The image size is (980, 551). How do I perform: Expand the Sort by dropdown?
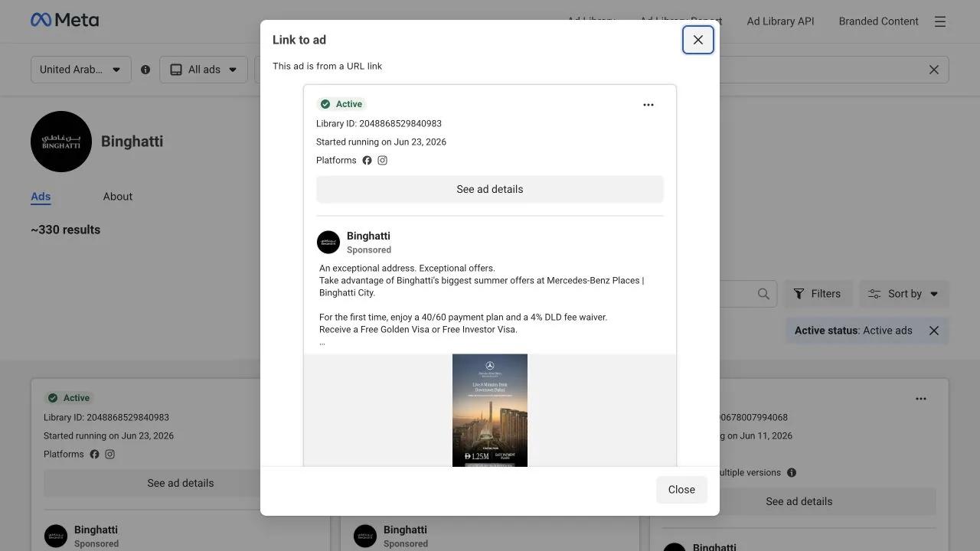[x=904, y=294]
